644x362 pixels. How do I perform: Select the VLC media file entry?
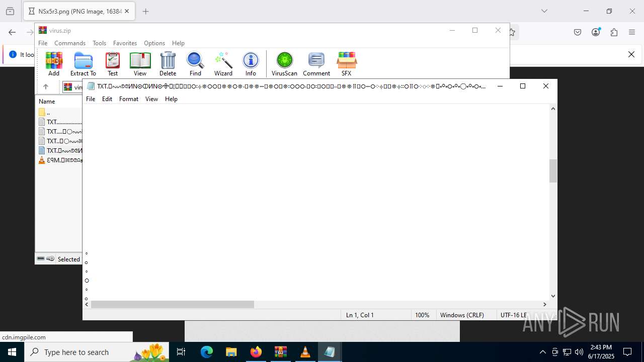60,160
